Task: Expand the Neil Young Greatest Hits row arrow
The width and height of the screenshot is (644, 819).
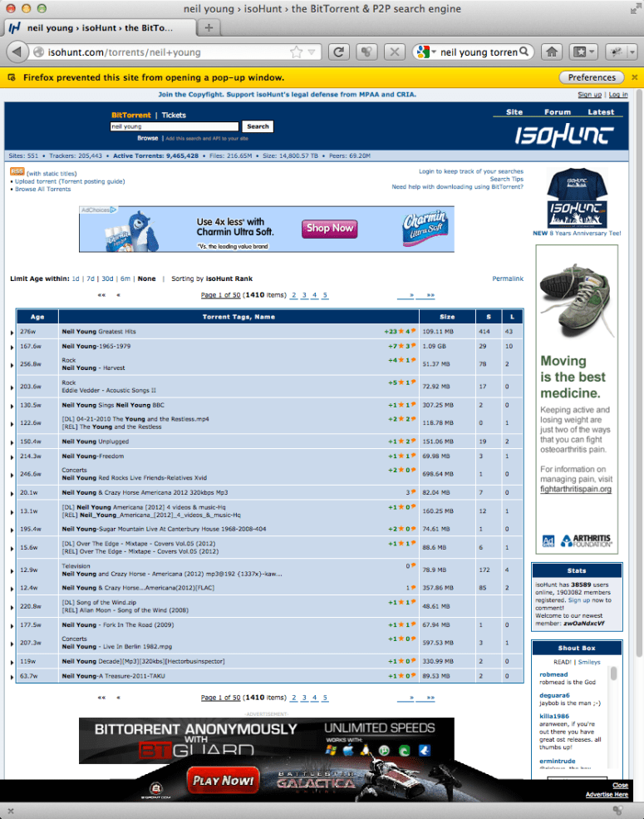Action: (x=12, y=332)
